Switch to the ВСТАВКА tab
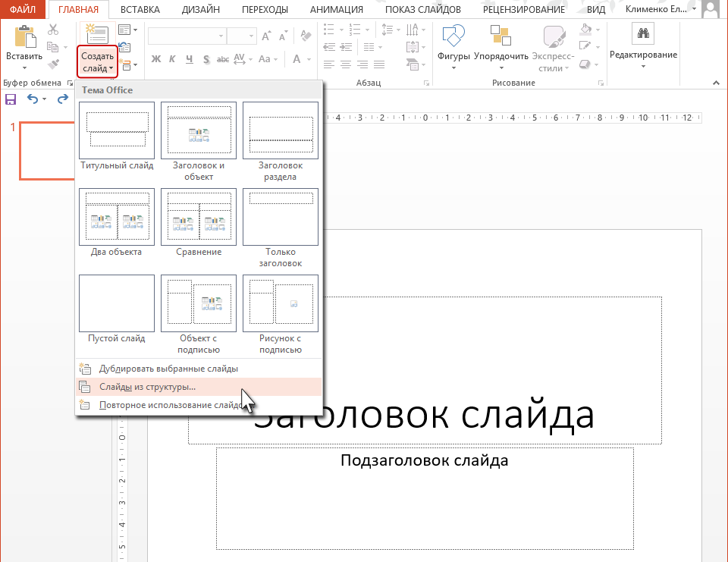The image size is (728, 562). [140, 9]
